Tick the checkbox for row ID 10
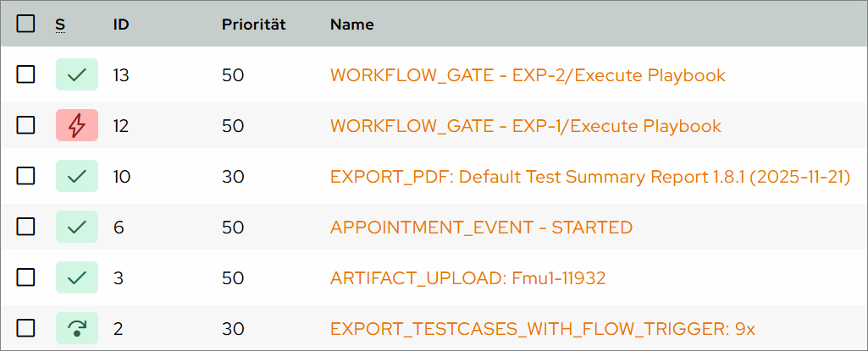This screenshot has width=868, height=351. click(x=26, y=176)
